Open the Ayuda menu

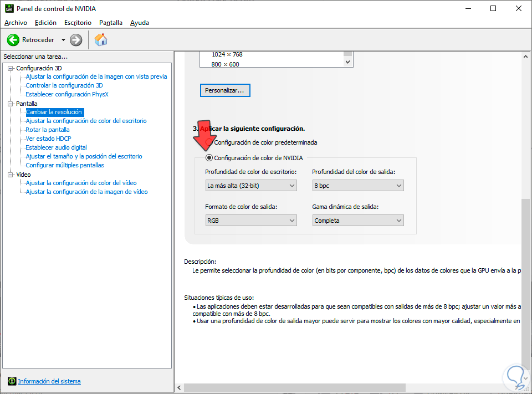(x=140, y=23)
